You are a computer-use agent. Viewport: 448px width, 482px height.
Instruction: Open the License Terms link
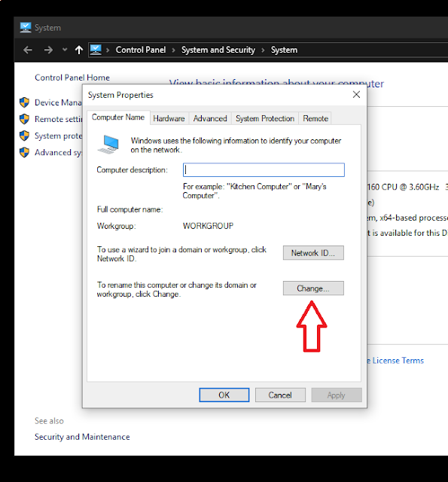point(395,361)
